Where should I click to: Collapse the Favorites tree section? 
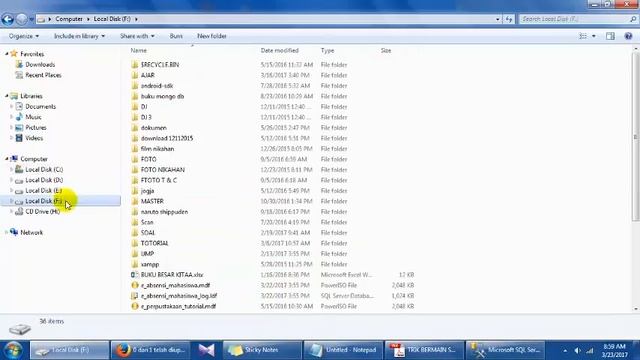point(7,53)
